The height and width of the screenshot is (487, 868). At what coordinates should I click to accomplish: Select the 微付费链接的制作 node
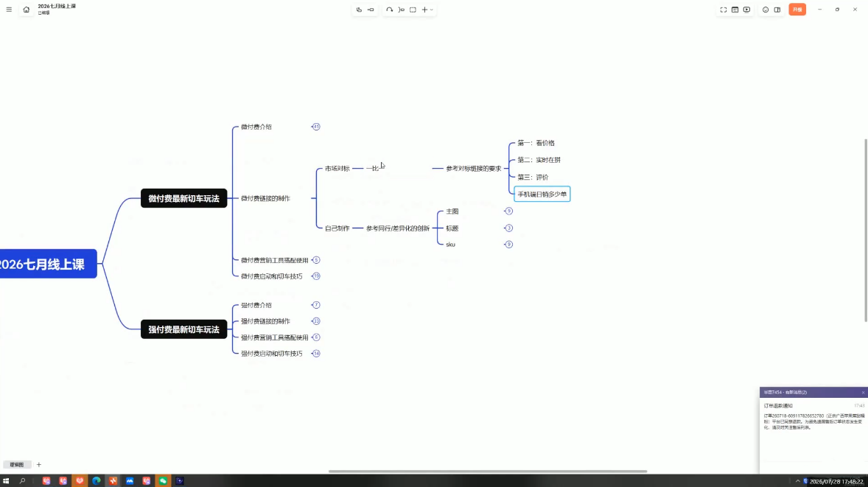click(x=265, y=198)
